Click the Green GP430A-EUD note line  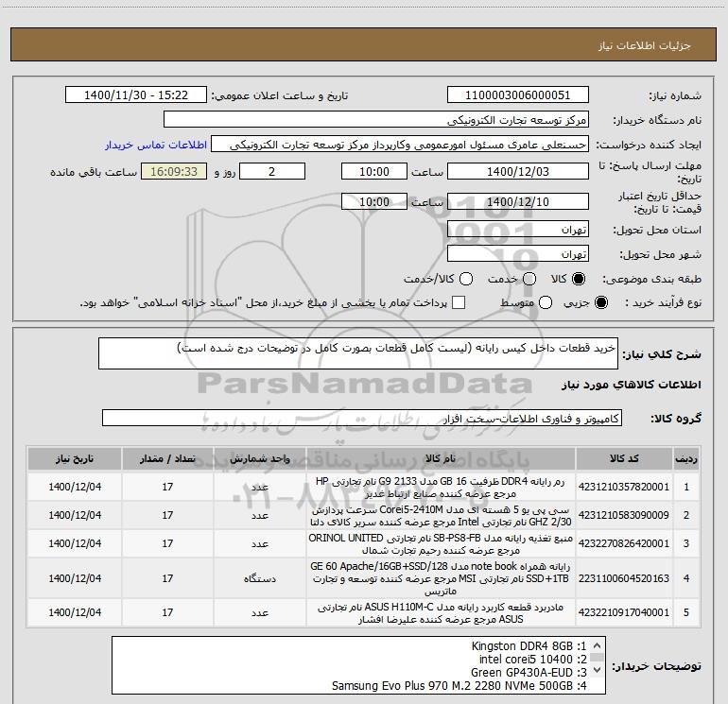(529, 673)
